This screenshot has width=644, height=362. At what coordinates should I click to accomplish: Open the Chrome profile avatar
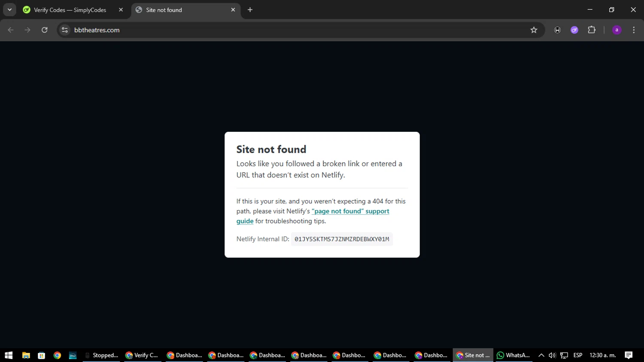pyautogui.click(x=617, y=30)
